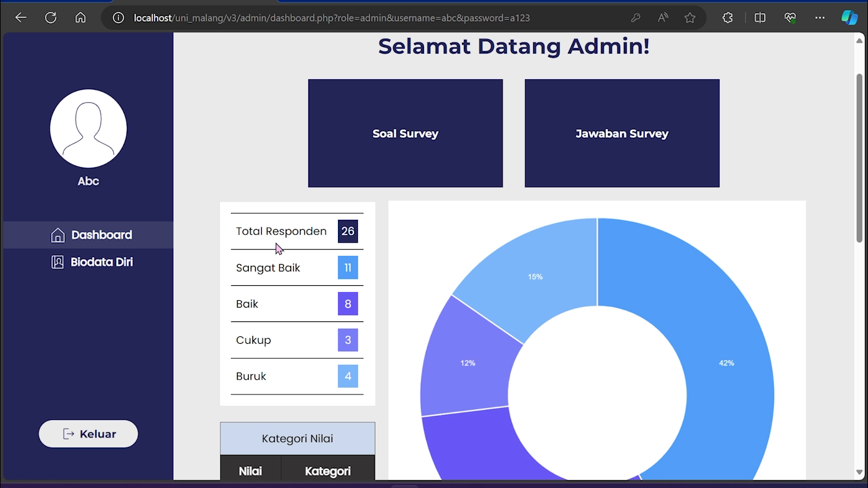Click the 15% donut chart segment

point(535,276)
